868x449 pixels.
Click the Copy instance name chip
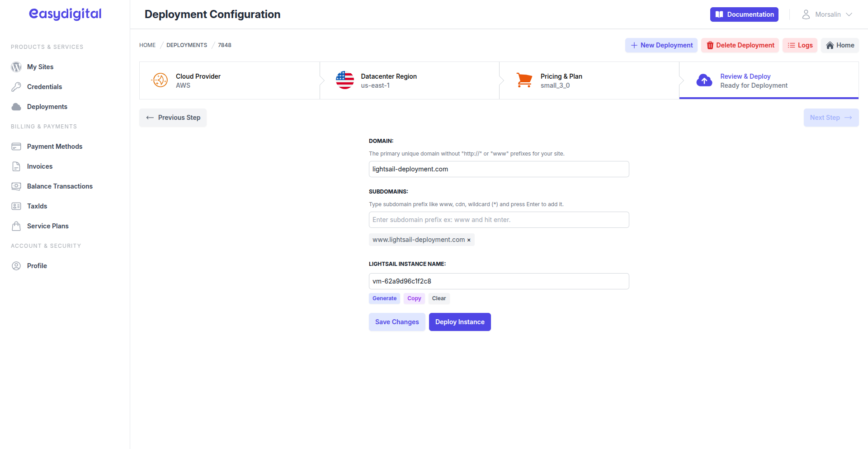(414, 298)
